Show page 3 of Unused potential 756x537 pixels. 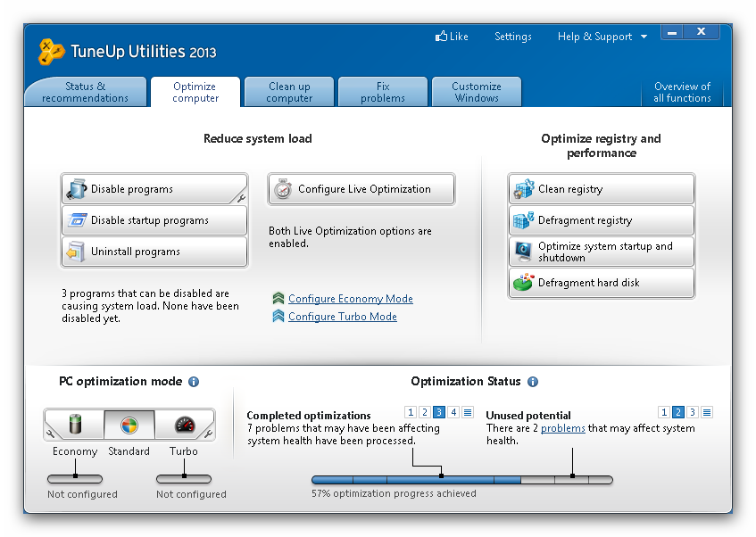pos(693,412)
